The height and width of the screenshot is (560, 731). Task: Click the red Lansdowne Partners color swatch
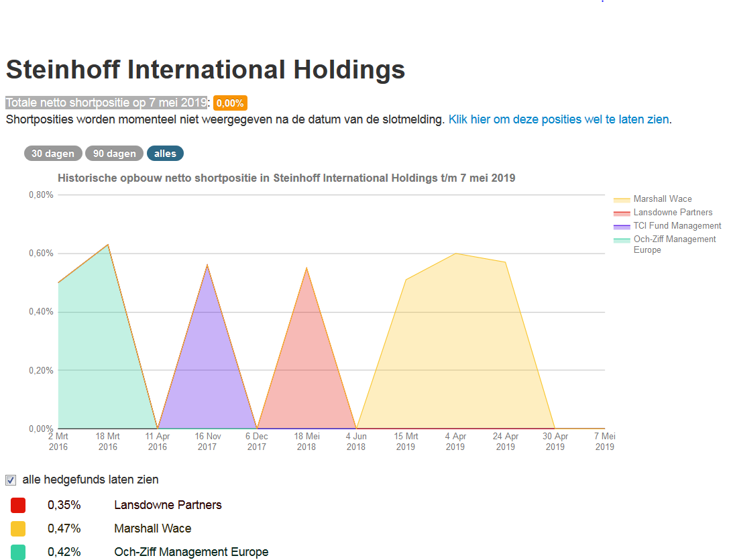tap(17, 505)
